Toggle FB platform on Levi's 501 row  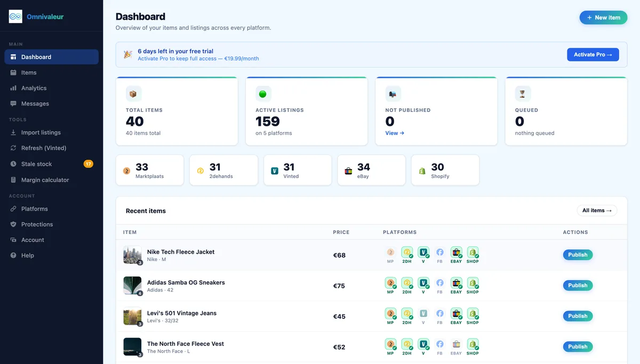click(440, 316)
